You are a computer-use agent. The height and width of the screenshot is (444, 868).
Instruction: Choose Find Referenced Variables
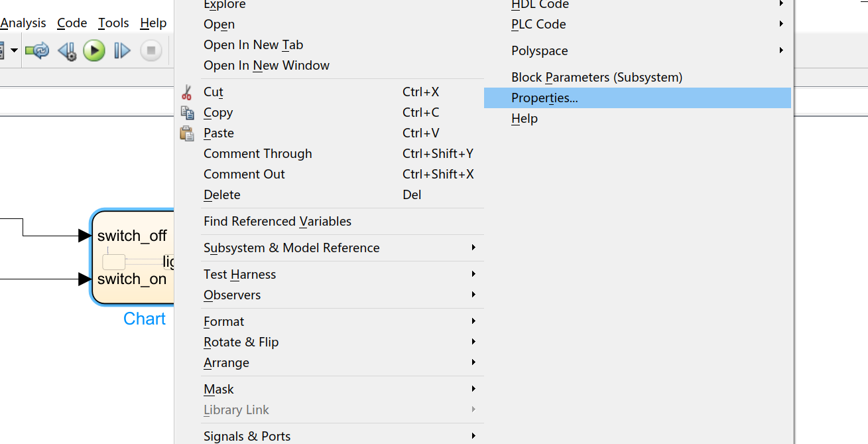click(x=277, y=222)
